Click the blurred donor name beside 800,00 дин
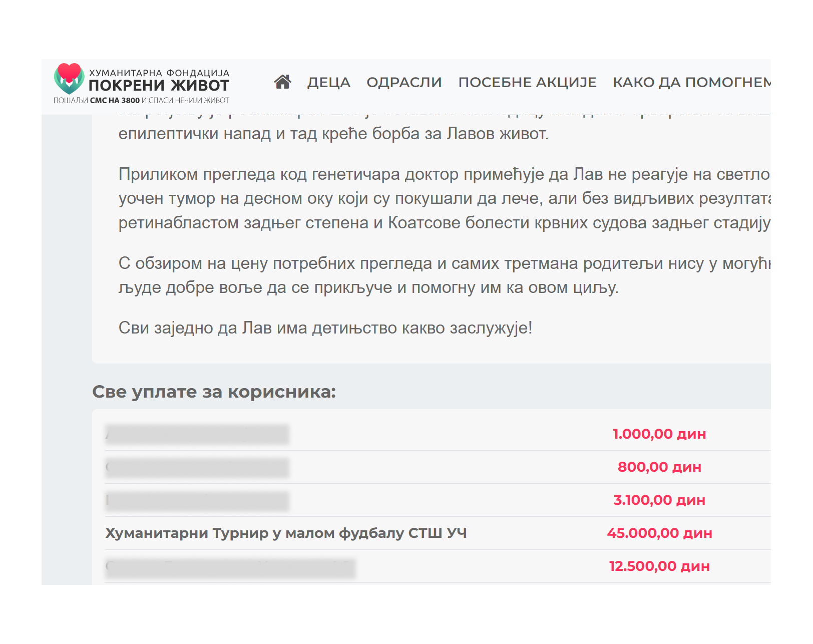Image resolution: width=813 pixels, height=644 pixels. click(197, 467)
